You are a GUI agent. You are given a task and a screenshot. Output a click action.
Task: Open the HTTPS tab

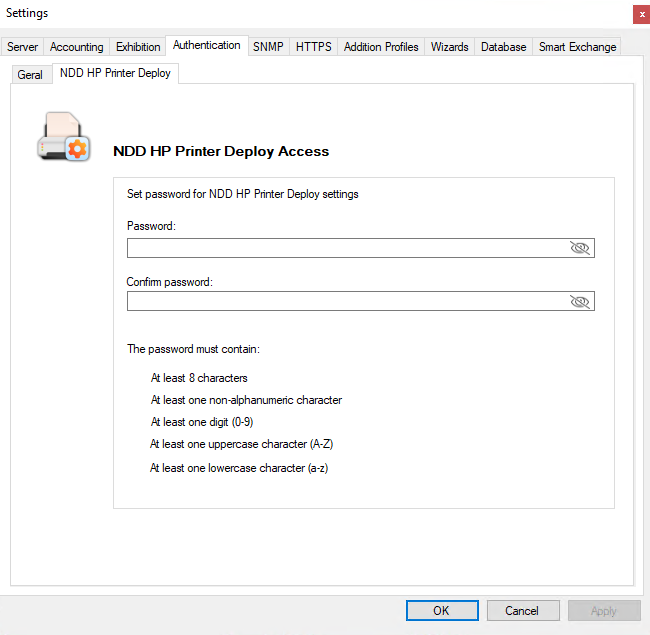(x=313, y=47)
